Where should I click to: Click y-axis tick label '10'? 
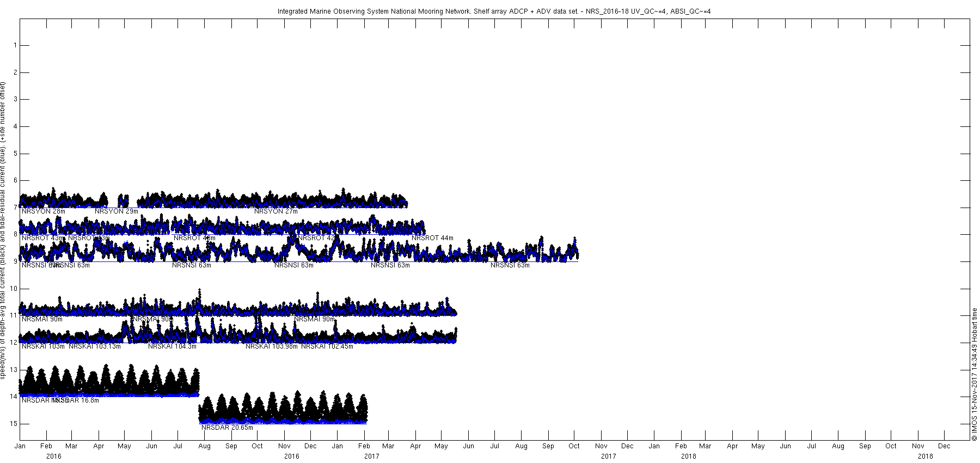(14, 289)
